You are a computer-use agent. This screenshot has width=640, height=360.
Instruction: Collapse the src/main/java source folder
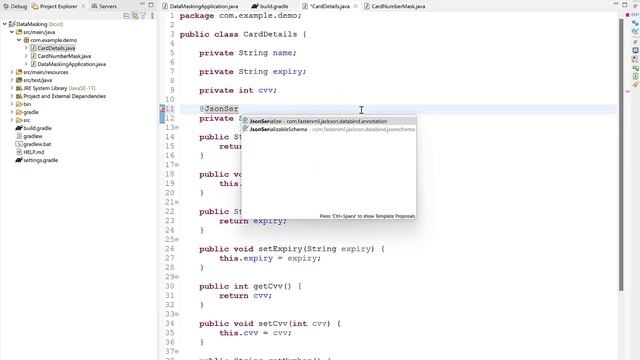[x=12, y=32]
